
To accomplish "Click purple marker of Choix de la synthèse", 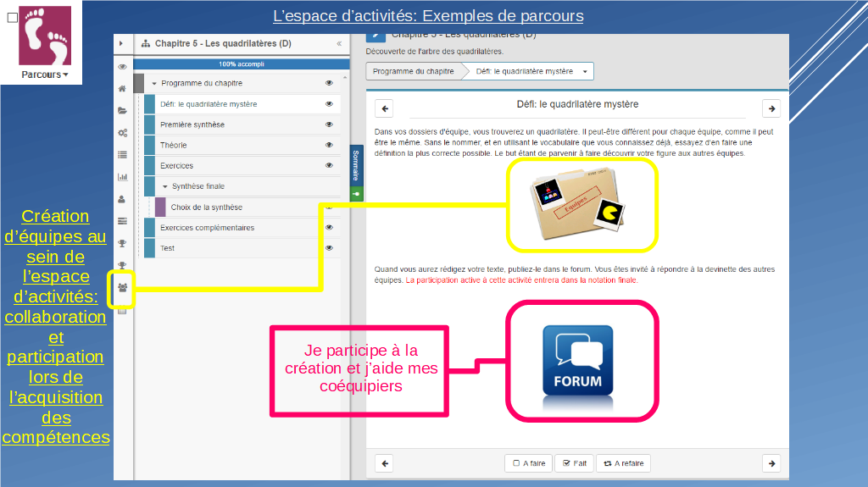I will point(160,207).
